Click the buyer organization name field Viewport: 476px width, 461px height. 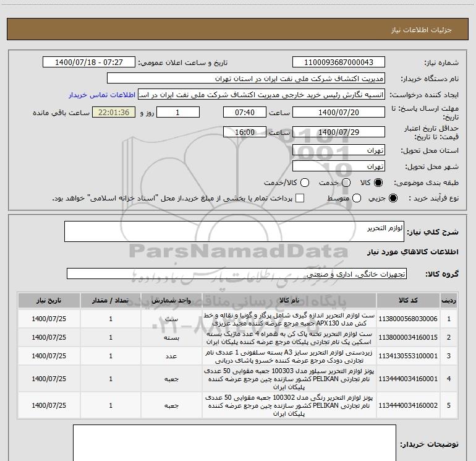click(246, 78)
